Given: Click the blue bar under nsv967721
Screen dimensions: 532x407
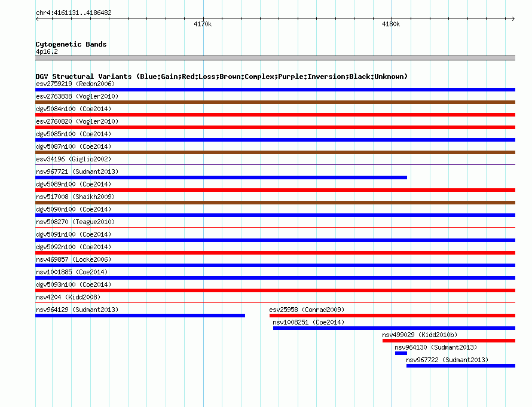Looking at the screenshot, I should (x=221, y=178).
